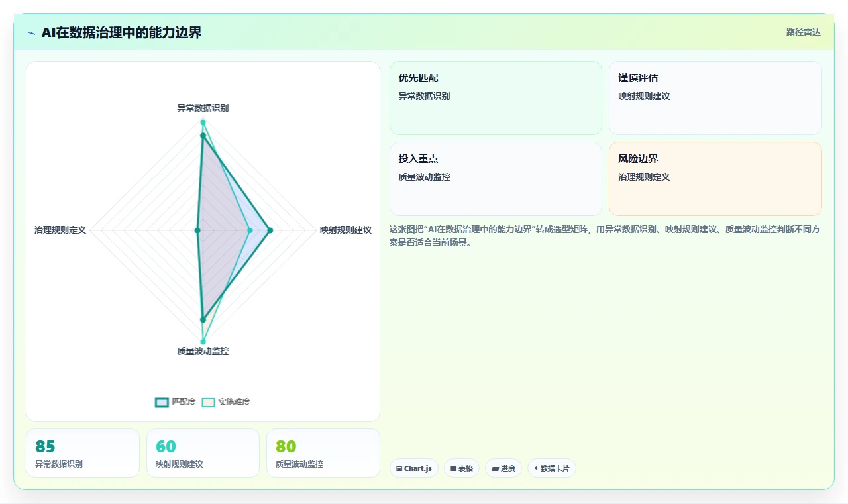
Task: Click the 实施难度 data point on 异常数据识别 axis
Action: tap(203, 123)
